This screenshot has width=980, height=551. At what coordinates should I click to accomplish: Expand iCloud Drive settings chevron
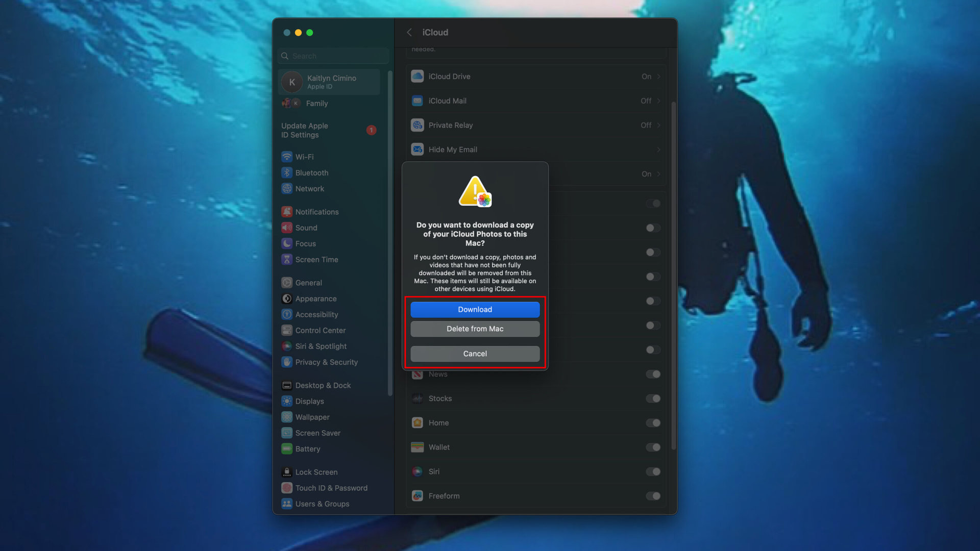(x=659, y=77)
